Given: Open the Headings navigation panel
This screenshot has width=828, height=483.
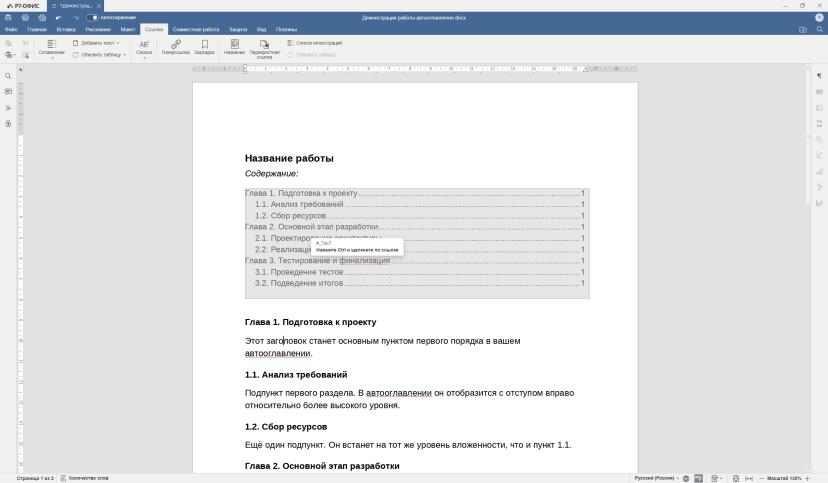Looking at the screenshot, I should tap(8, 108).
